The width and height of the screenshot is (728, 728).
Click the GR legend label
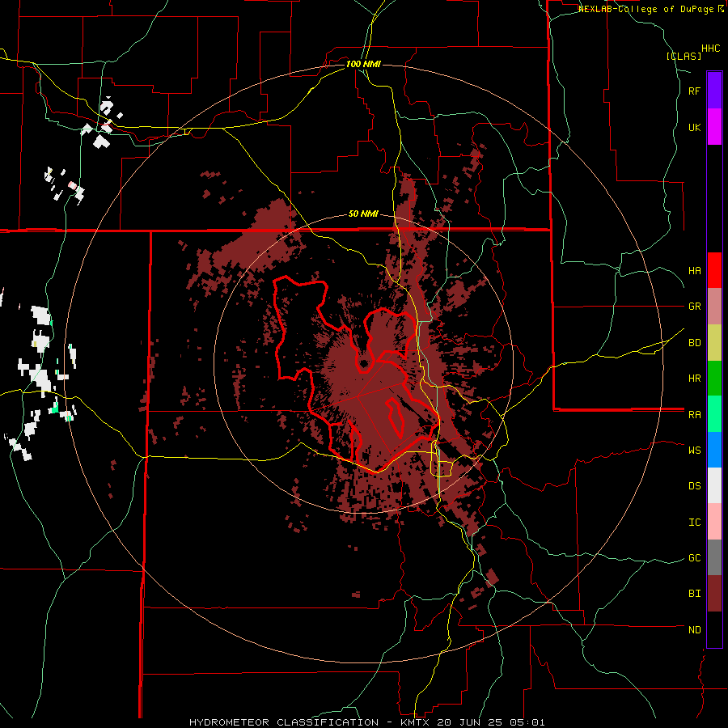tap(694, 307)
